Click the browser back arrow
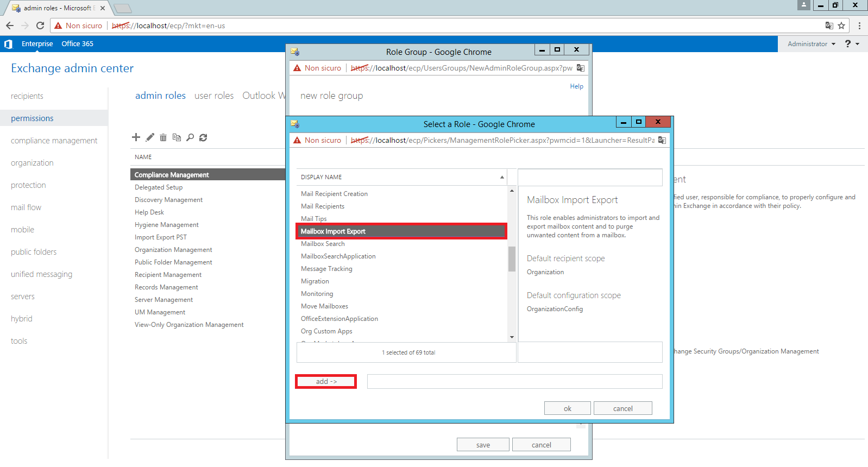Image resolution: width=868 pixels, height=467 pixels. (10, 26)
